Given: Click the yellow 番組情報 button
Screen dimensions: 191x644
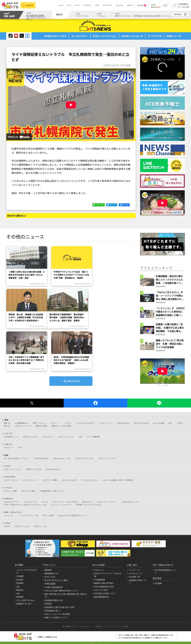Looking at the screenshot, I should click(x=28, y=5).
